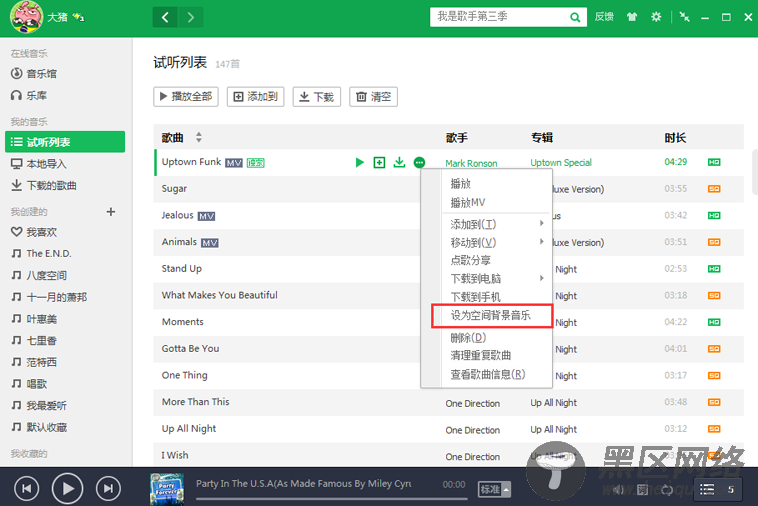758x506 pixels.
Task: Play Uptown Funk with green play icon
Action: [359, 162]
